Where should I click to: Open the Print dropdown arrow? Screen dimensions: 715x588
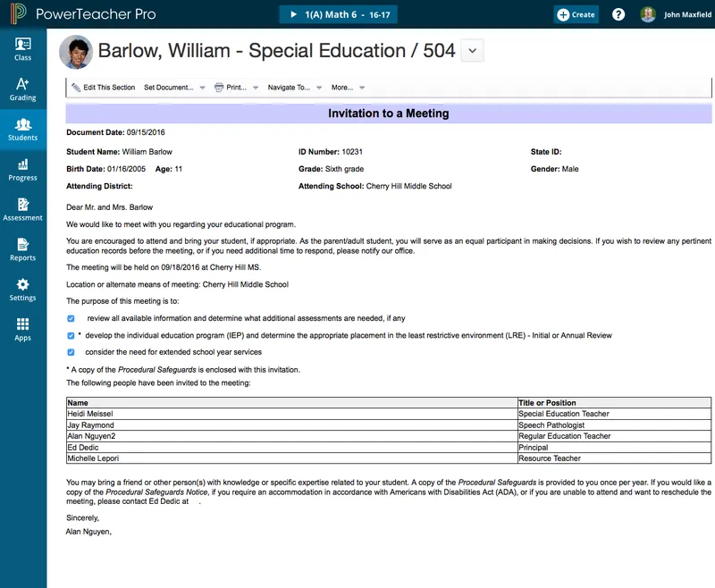coord(256,88)
